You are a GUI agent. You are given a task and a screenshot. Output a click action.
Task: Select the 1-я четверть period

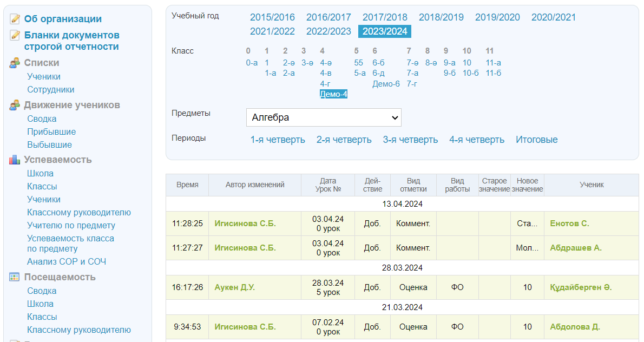278,140
